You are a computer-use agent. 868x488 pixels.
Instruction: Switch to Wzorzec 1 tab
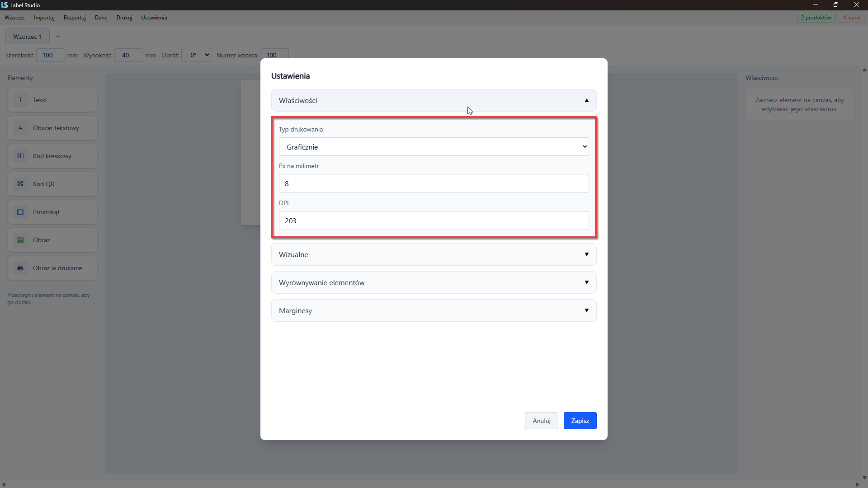coord(27,37)
